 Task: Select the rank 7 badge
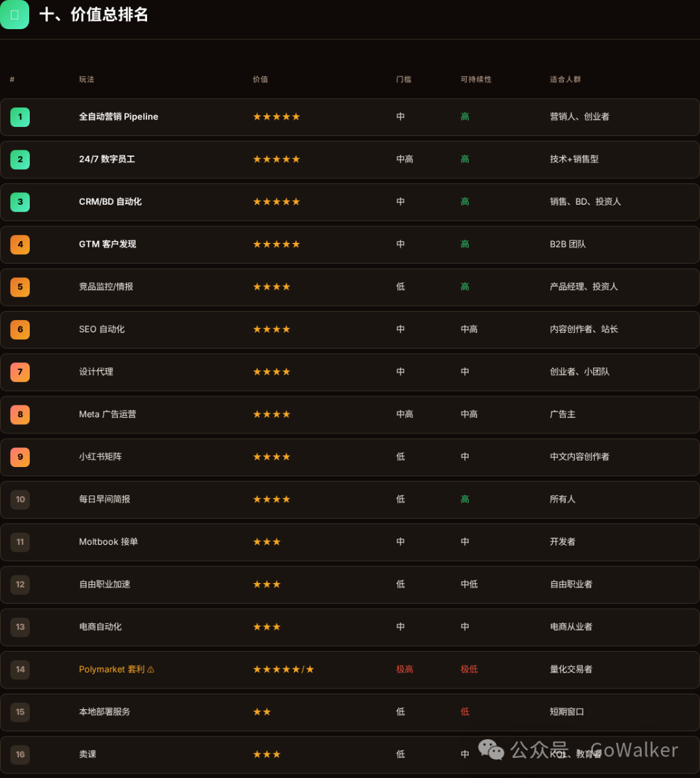tap(20, 372)
